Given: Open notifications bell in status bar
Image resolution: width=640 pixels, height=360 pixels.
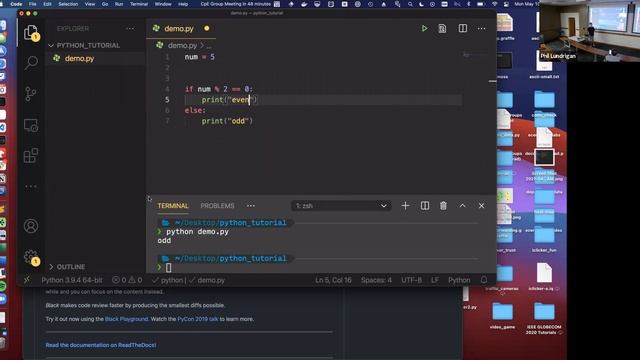Looking at the screenshot, I should click(x=484, y=280).
